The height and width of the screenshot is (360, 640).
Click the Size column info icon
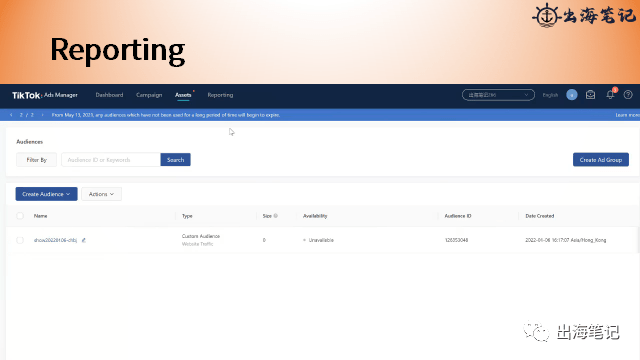tap(276, 216)
